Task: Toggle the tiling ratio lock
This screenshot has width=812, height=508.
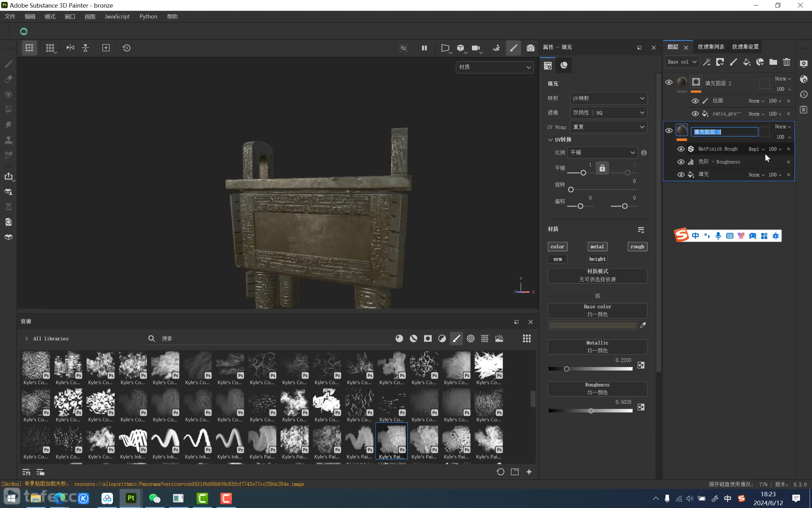Action: (602, 168)
